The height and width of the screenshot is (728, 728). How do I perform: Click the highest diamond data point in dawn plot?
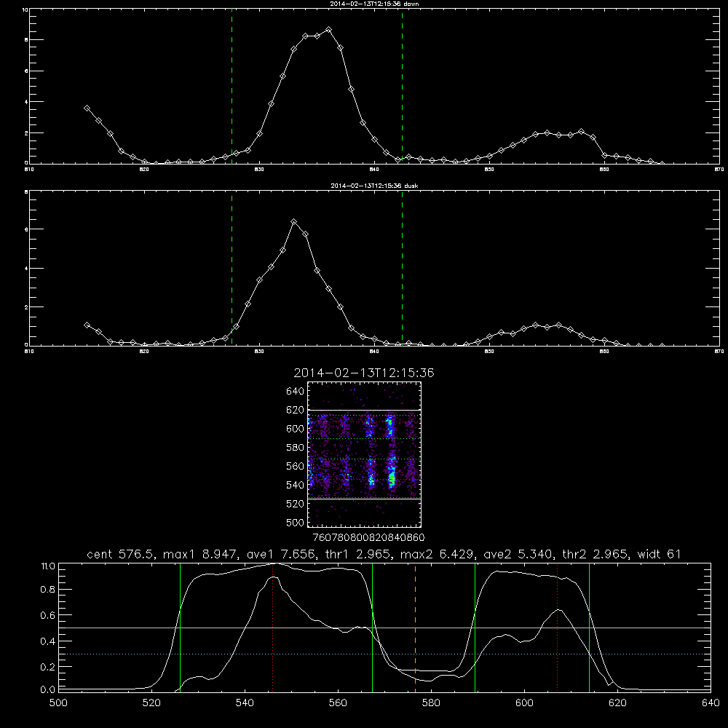point(329,30)
